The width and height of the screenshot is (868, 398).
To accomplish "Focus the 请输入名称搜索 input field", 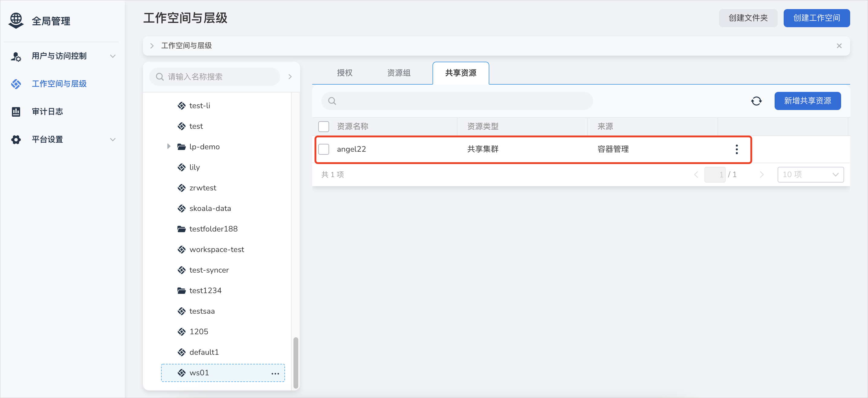I will tap(214, 77).
